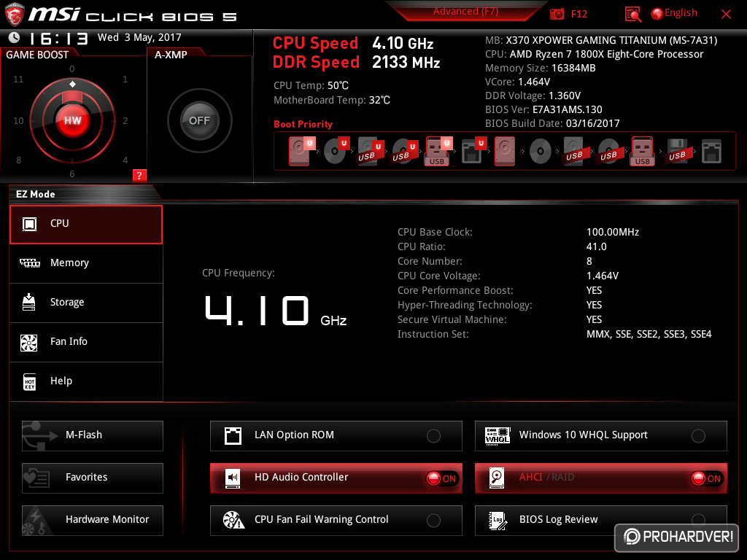Viewport: 747px width, 560px height.
Task: Change language from English
Action: pos(681,13)
